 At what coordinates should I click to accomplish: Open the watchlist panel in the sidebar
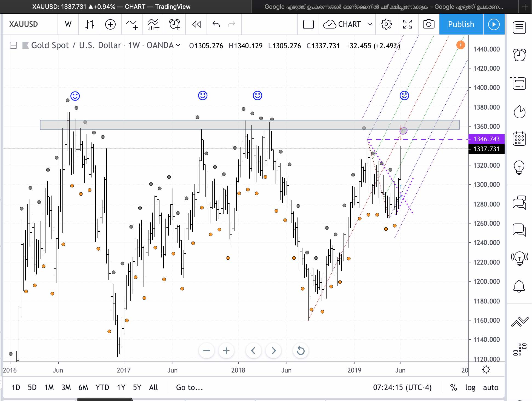pyautogui.click(x=520, y=27)
